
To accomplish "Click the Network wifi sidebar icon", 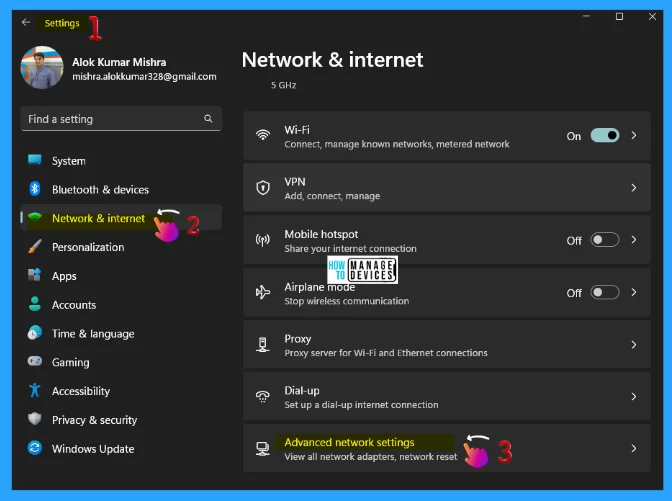I will click(x=35, y=218).
